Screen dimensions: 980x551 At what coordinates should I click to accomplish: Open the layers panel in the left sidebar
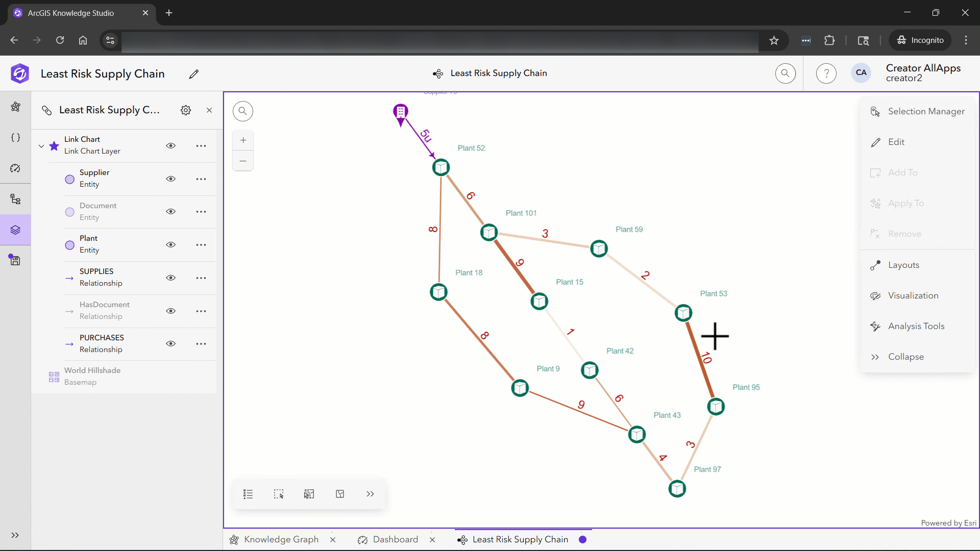tap(15, 230)
